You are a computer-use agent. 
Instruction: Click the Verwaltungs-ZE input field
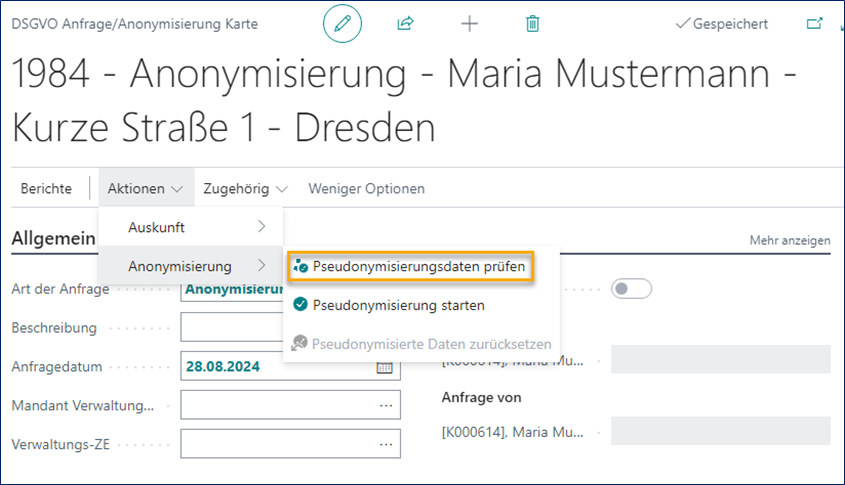pos(290,444)
